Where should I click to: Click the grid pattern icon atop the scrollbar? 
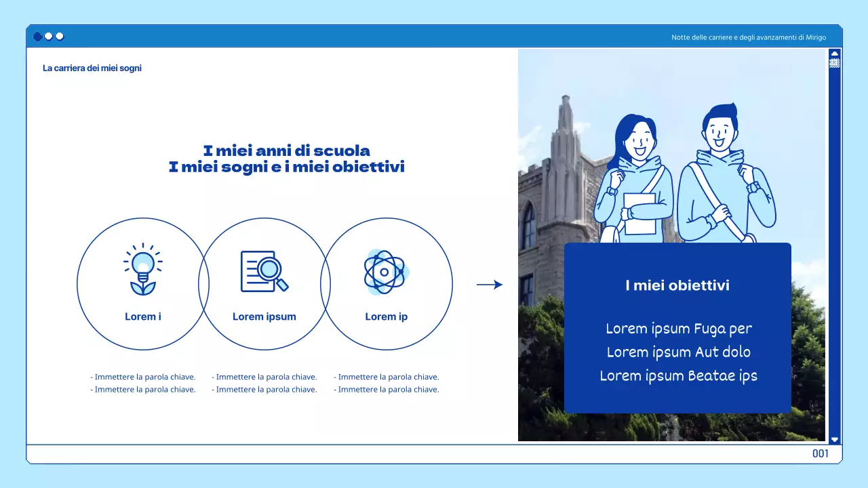(834, 62)
